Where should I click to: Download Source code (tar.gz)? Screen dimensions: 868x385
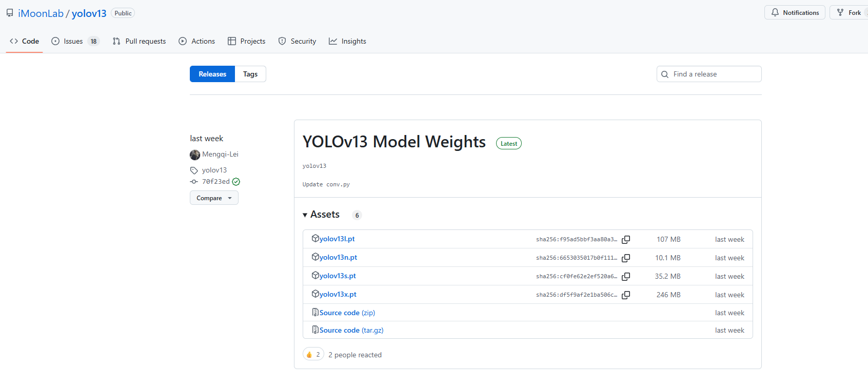[x=351, y=330]
